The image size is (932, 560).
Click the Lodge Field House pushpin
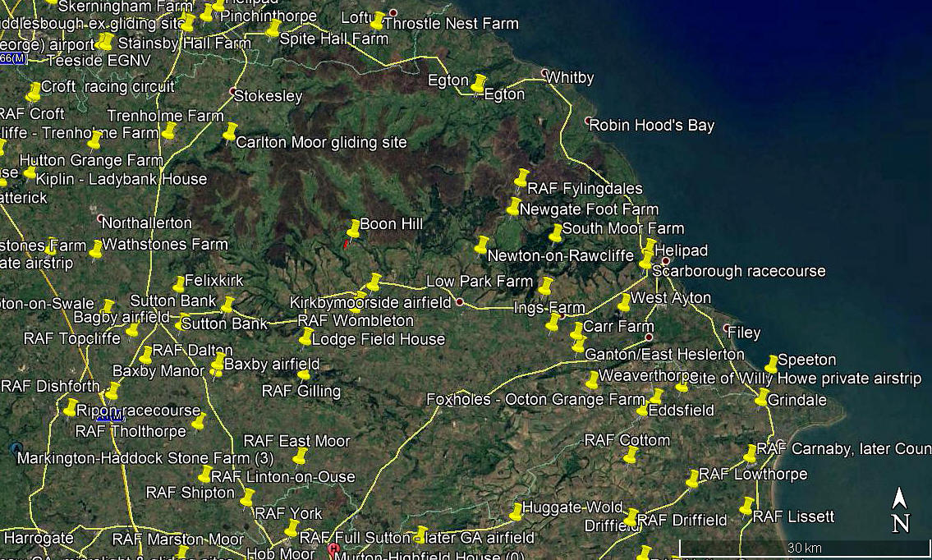pos(305,337)
